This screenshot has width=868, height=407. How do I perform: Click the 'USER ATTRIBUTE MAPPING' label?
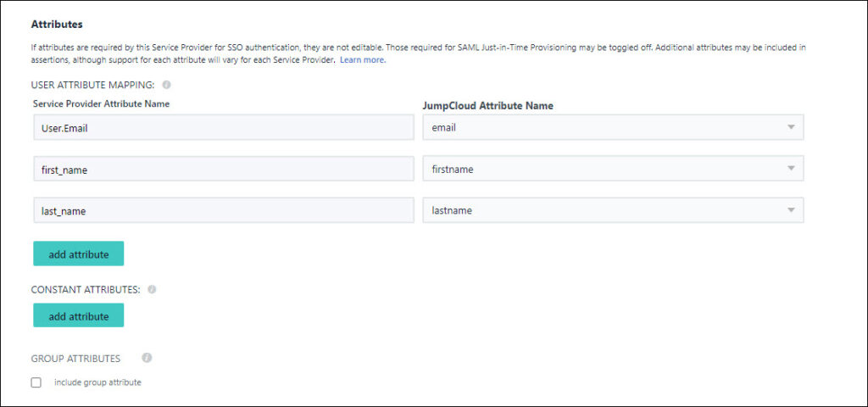click(x=92, y=86)
